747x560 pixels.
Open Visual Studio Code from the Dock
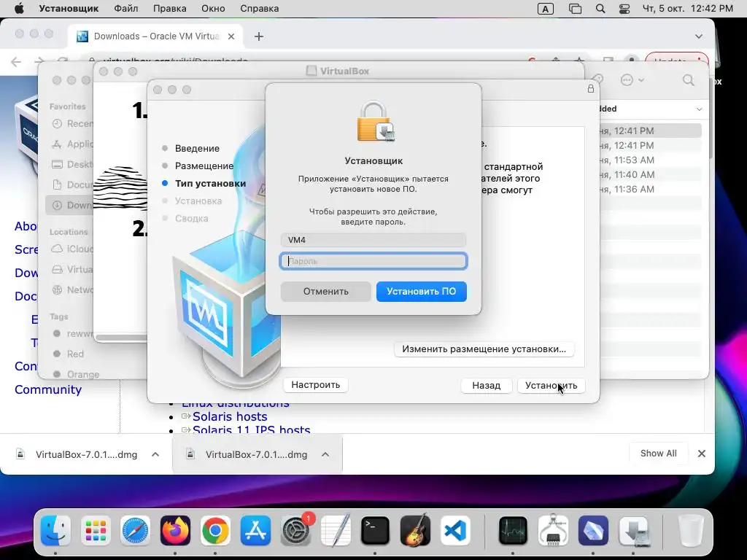[455, 531]
